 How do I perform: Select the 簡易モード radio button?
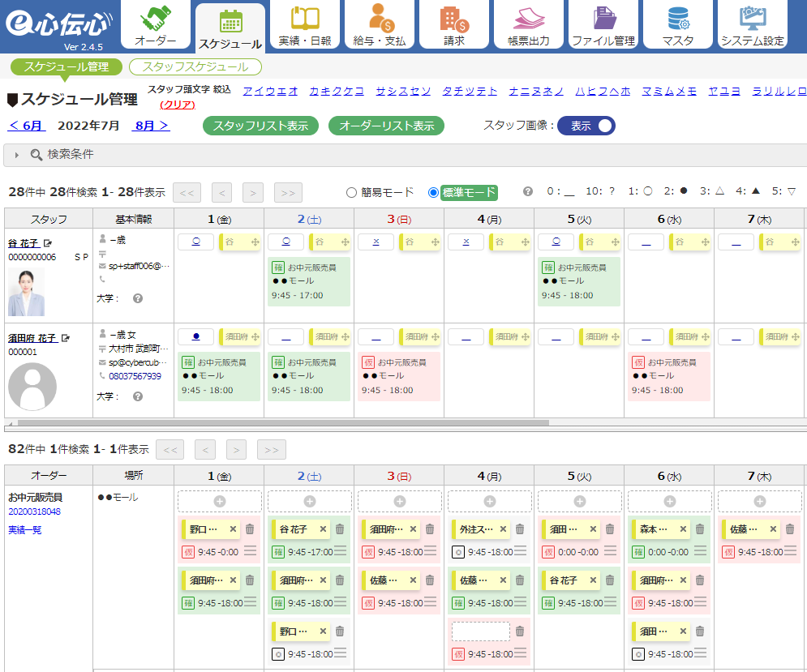point(351,192)
